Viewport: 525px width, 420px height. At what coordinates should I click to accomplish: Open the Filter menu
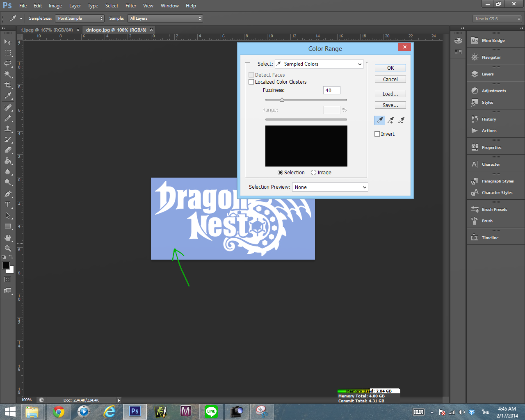click(131, 6)
